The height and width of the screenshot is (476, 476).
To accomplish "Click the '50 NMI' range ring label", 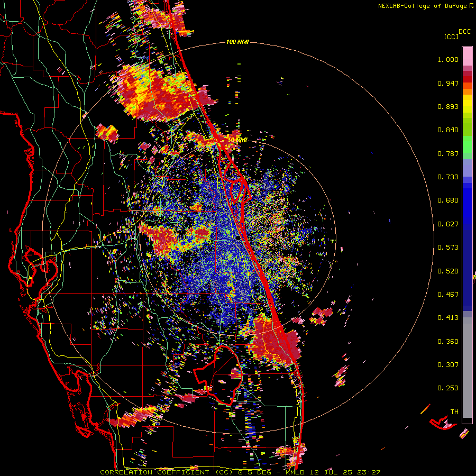I will coord(237,140).
